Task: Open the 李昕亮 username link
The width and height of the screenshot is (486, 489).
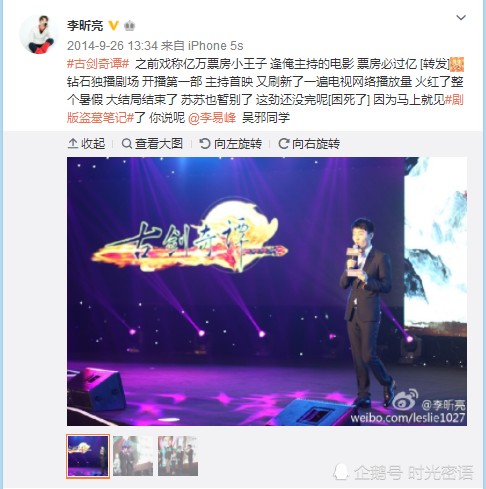Action: (x=85, y=26)
